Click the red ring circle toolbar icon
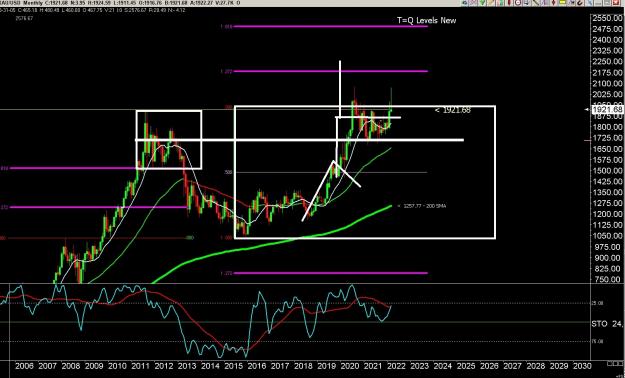The height and width of the screenshot is (378, 625). coord(518,2)
